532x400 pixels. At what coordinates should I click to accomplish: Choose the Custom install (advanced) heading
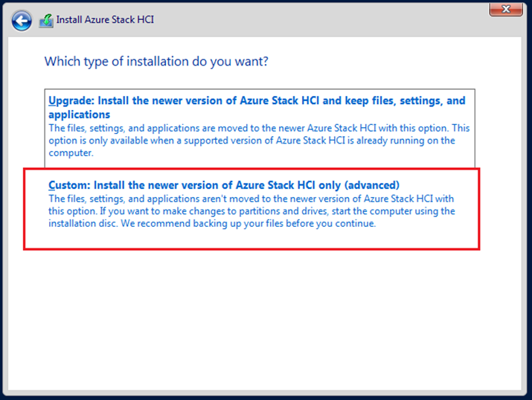point(224,184)
